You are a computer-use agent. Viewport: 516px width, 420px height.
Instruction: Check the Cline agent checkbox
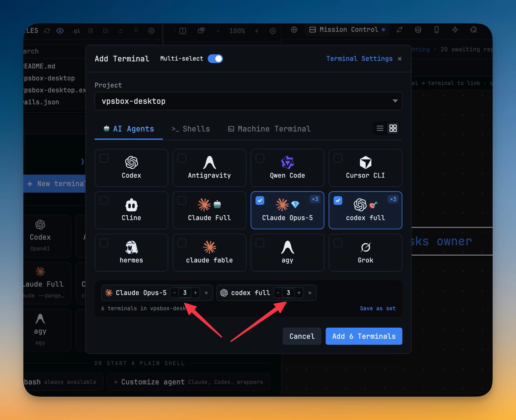pyautogui.click(x=104, y=200)
